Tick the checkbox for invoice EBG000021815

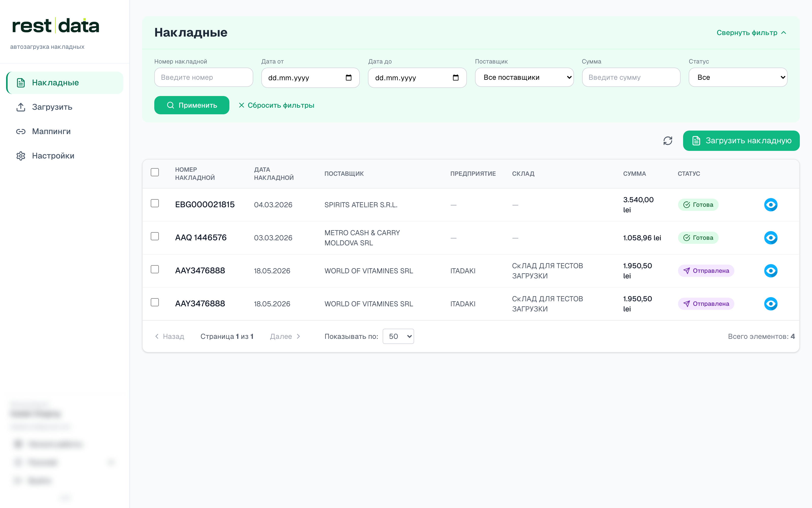point(155,203)
